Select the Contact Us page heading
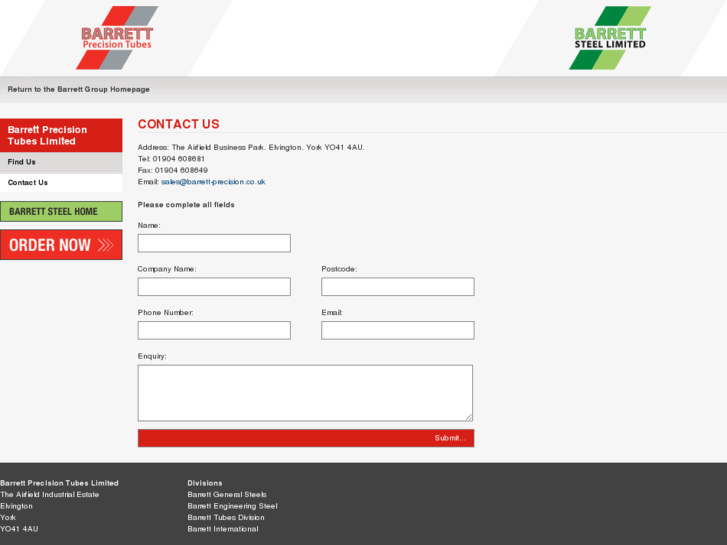This screenshot has height=545, width=727. (x=179, y=124)
